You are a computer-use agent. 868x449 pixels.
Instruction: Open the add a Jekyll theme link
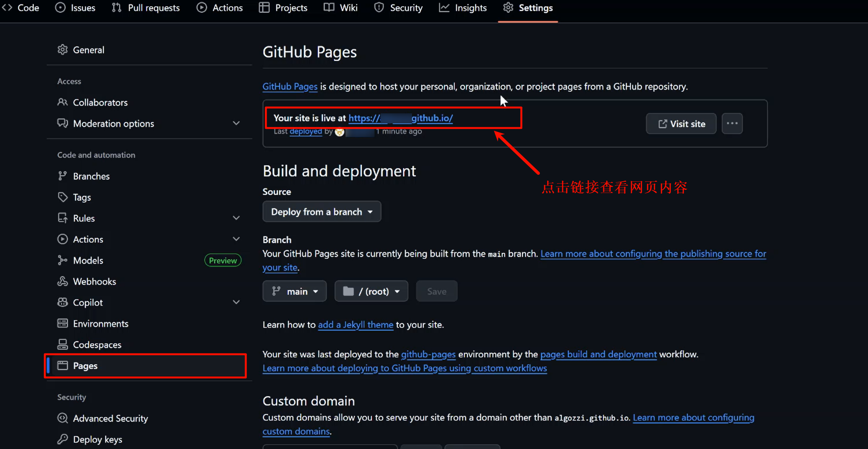tap(356, 325)
